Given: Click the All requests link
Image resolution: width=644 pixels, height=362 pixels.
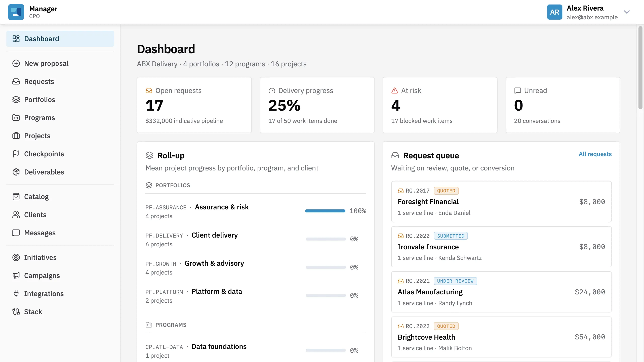Looking at the screenshot, I should tap(595, 154).
